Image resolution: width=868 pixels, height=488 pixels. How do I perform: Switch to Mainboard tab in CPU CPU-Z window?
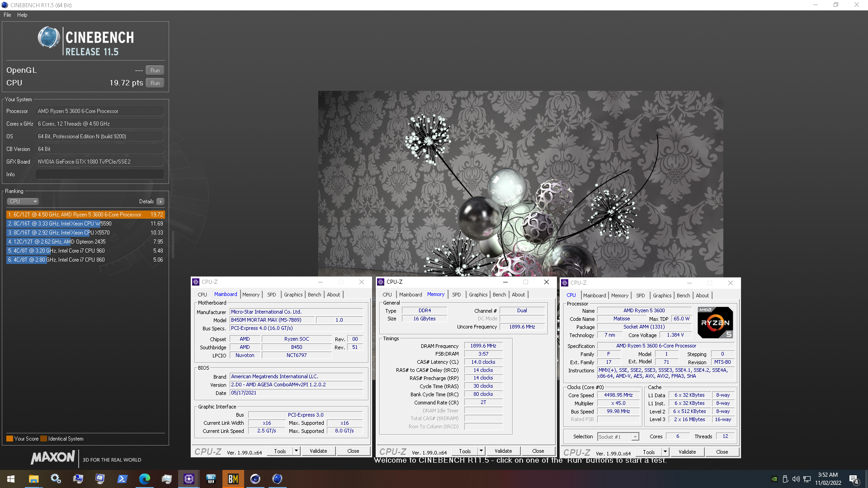click(594, 296)
